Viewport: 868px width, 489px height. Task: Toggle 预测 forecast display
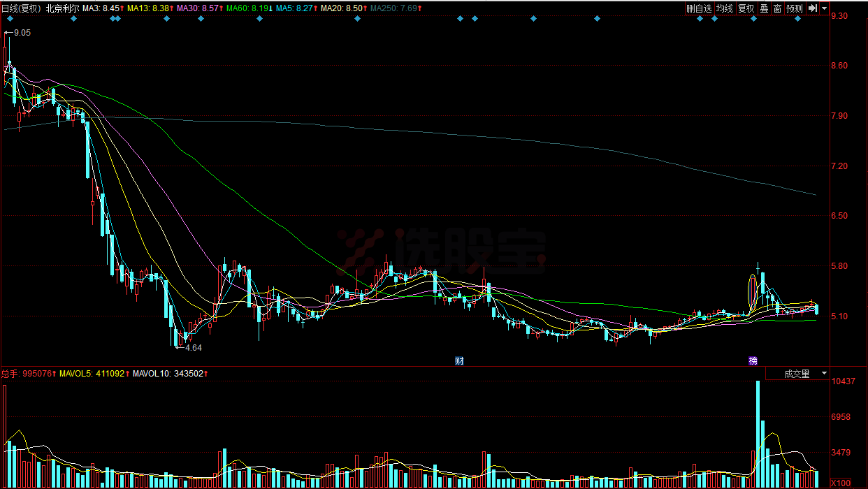[x=794, y=8]
